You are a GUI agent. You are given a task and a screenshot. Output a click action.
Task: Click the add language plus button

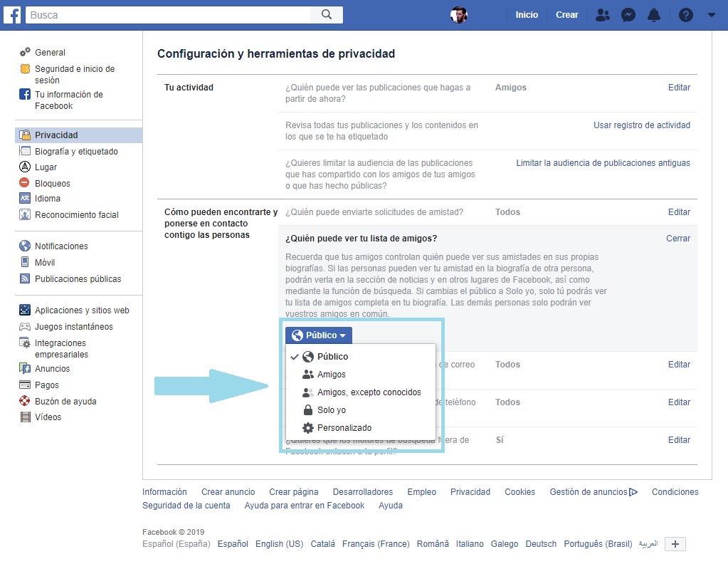(x=675, y=544)
